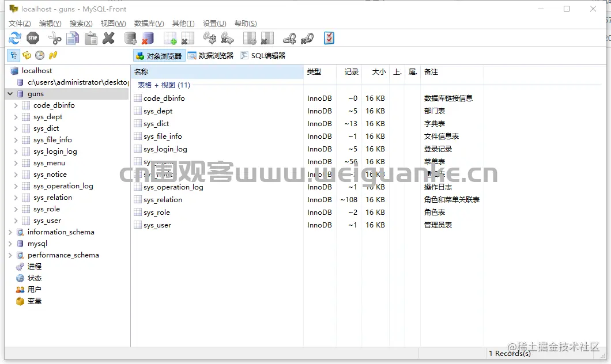Select localhost in the tree
Image resolution: width=611 pixels, height=364 pixels.
37,71
